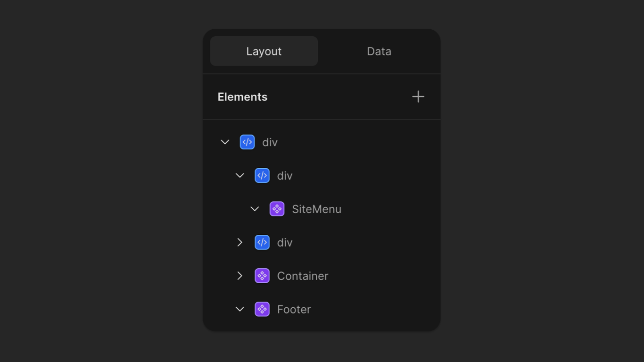The height and width of the screenshot is (362, 644).
Task: Collapse the Footer component
Action: click(239, 309)
